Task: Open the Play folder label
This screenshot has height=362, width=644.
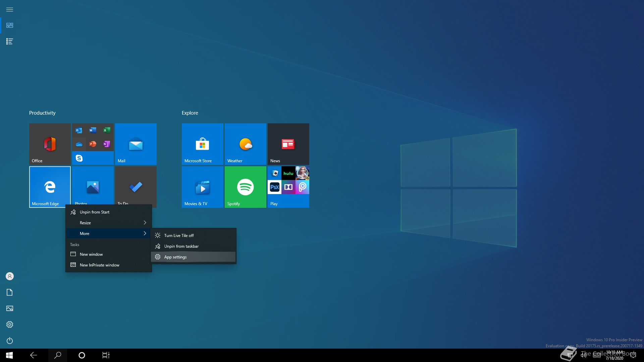Action: (274, 204)
